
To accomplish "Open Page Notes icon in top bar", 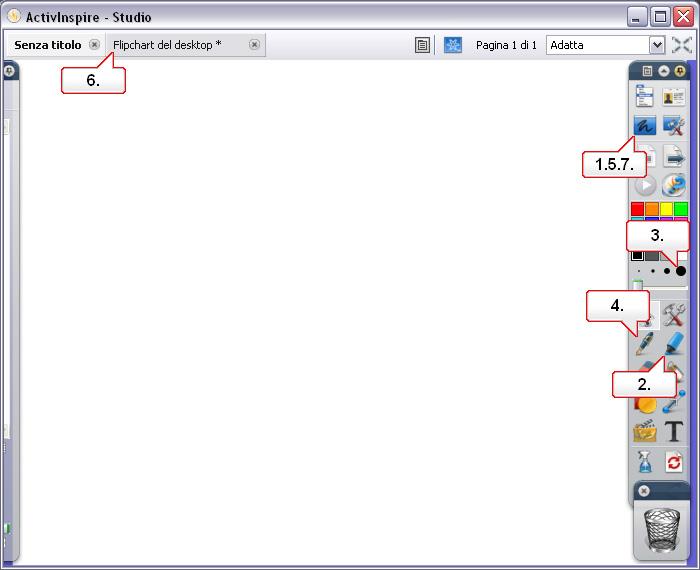I will coord(422,45).
